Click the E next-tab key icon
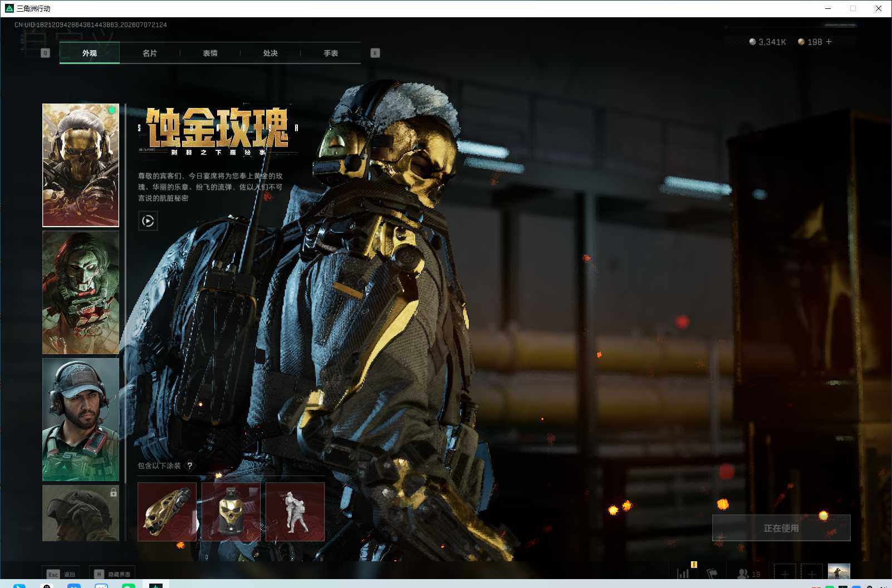 click(x=375, y=53)
